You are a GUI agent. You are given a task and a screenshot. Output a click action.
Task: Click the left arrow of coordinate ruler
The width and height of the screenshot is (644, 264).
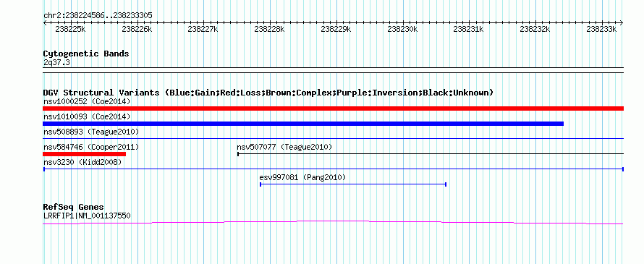(45, 22)
